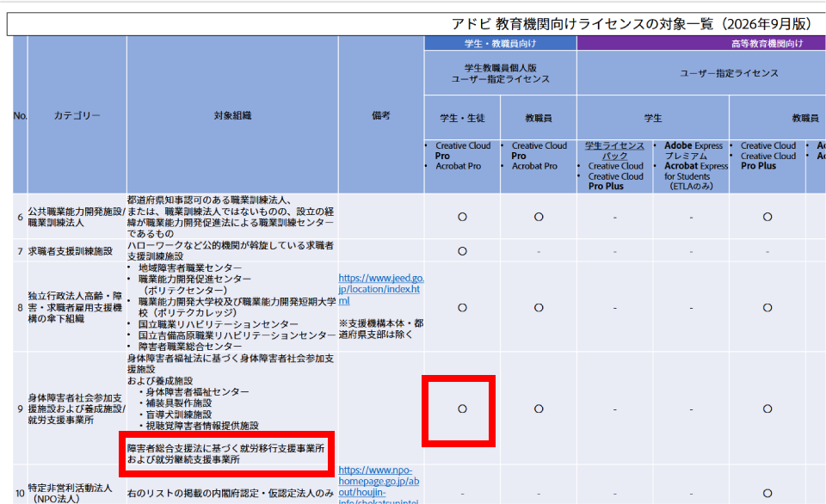The image size is (826, 504).
Task: Select category 独立行政法人高齢・障害・求職者雇用支援機構の傘下組織
Action: pos(75,307)
